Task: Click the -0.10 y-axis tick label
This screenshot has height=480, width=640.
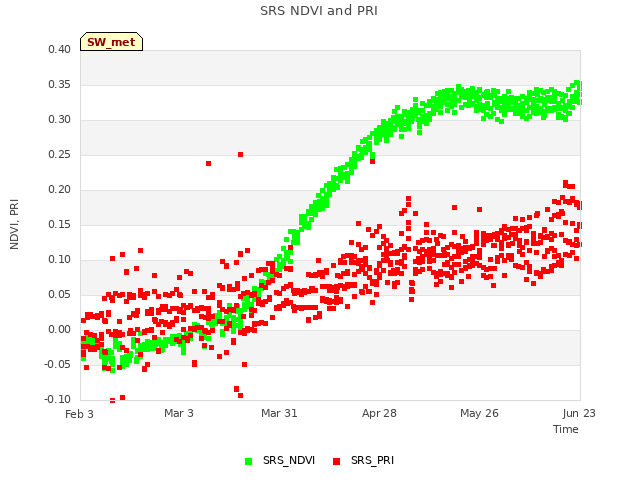Action: [58, 400]
